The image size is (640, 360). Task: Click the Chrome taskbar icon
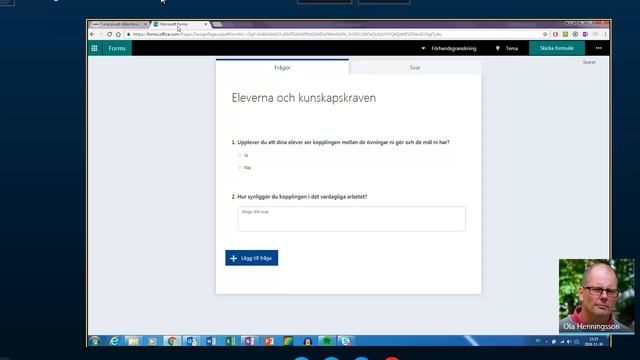172,341
